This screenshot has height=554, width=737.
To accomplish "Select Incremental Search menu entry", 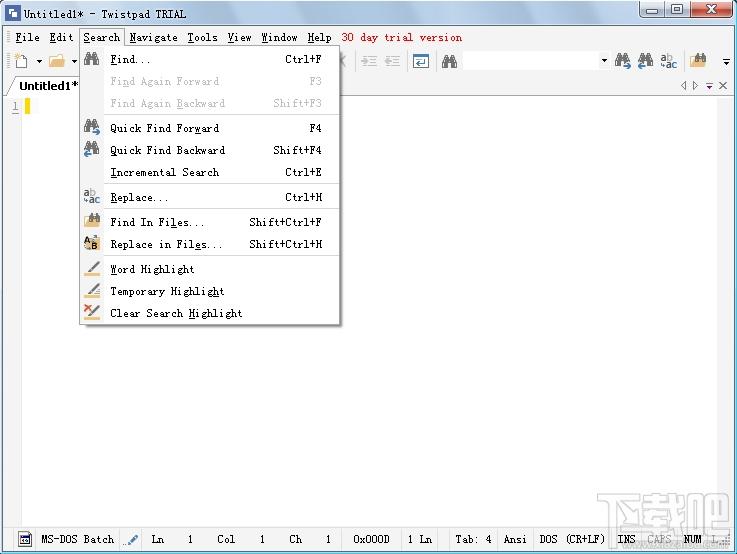I will pos(210,172).
